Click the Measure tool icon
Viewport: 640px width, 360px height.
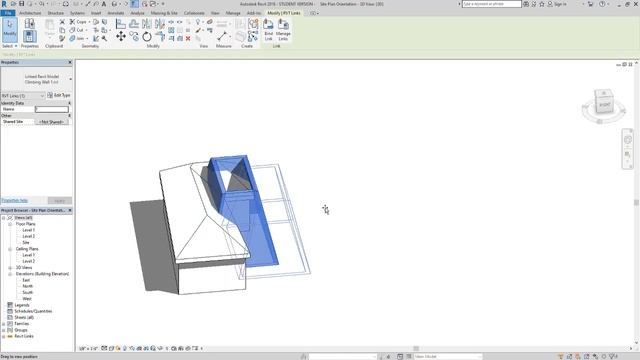point(222,36)
